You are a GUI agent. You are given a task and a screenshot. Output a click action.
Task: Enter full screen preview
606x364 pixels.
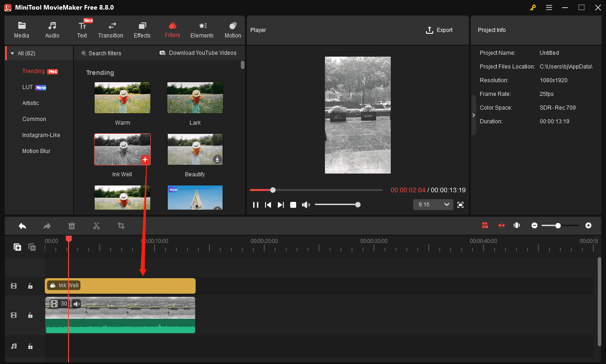click(x=460, y=205)
